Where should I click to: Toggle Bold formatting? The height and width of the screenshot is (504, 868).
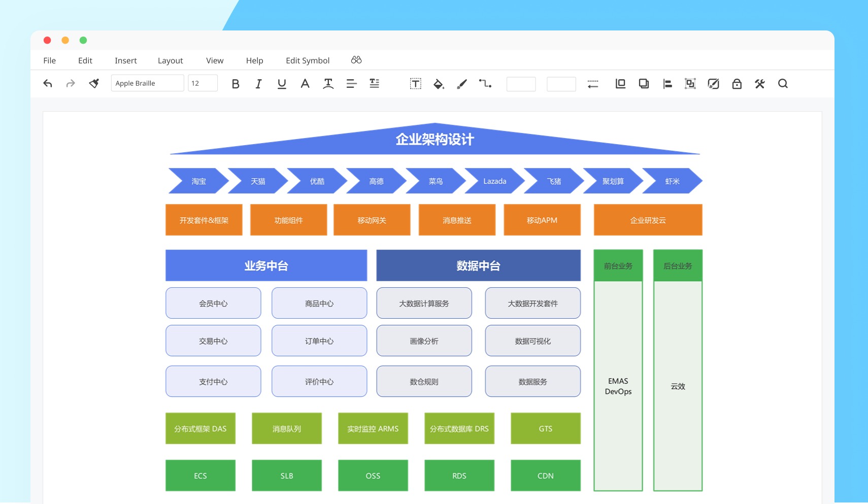tap(236, 84)
